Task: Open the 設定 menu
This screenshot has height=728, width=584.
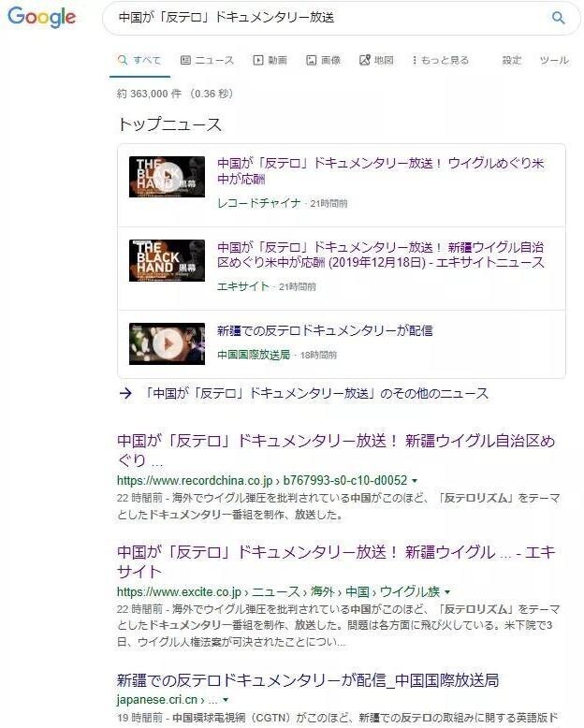Action: coord(512,61)
